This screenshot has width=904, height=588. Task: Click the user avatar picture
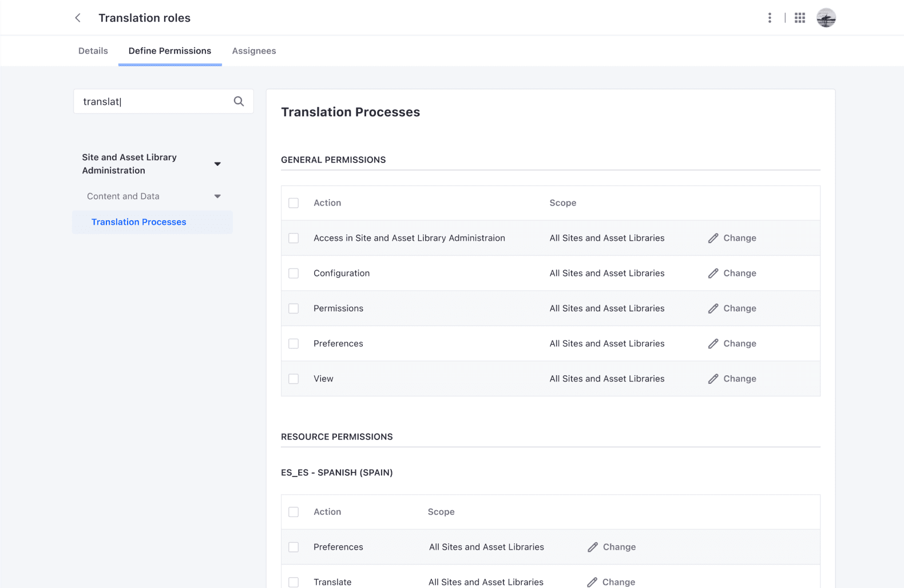point(826,18)
